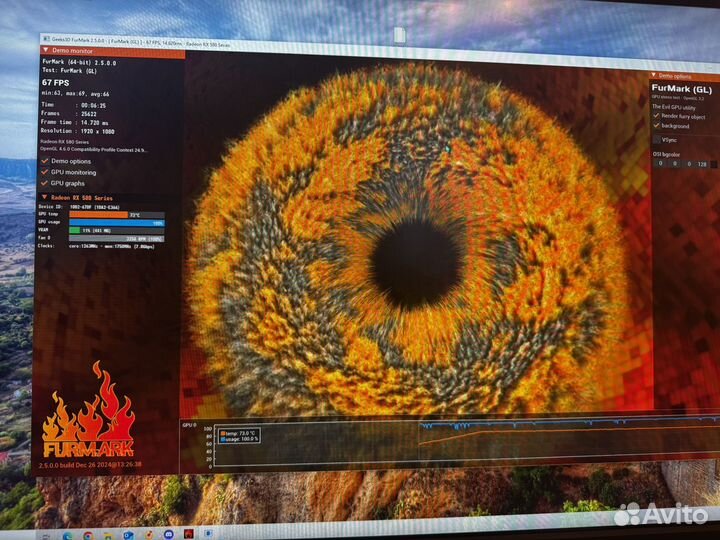
Task: Click the Resolution 1920 x 1080 line
Action: [x=78, y=131]
